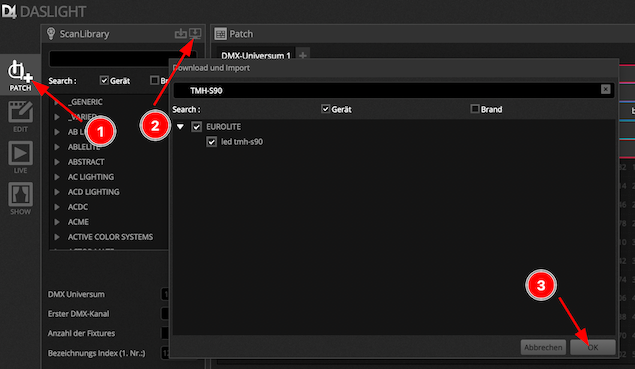Expand the _GENERIC library folder
The image size is (635, 369).
[x=57, y=102]
